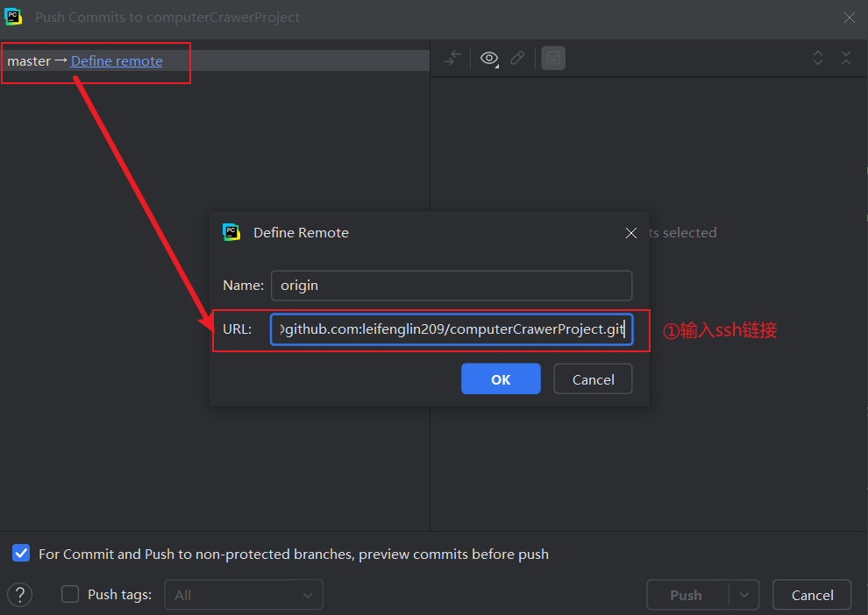Click the Define Remote dialog PyCharm icon
868x615 pixels.
click(x=231, y=232)
